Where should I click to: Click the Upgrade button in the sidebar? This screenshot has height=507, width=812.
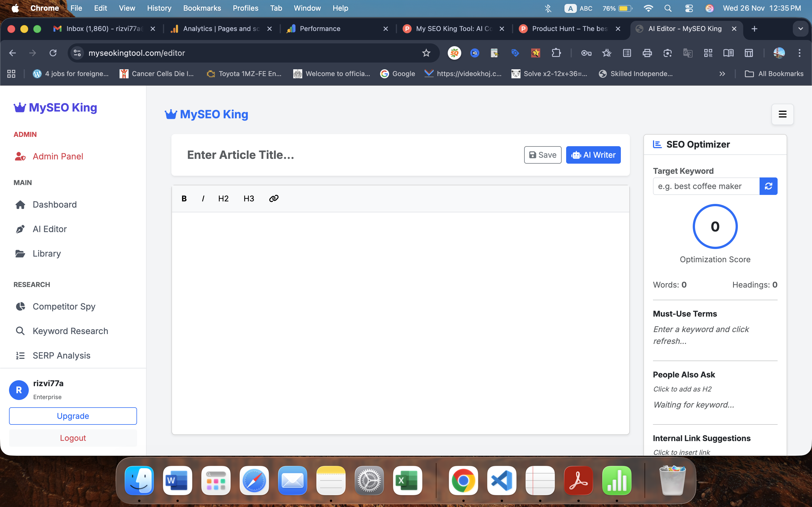pos(73,416)
